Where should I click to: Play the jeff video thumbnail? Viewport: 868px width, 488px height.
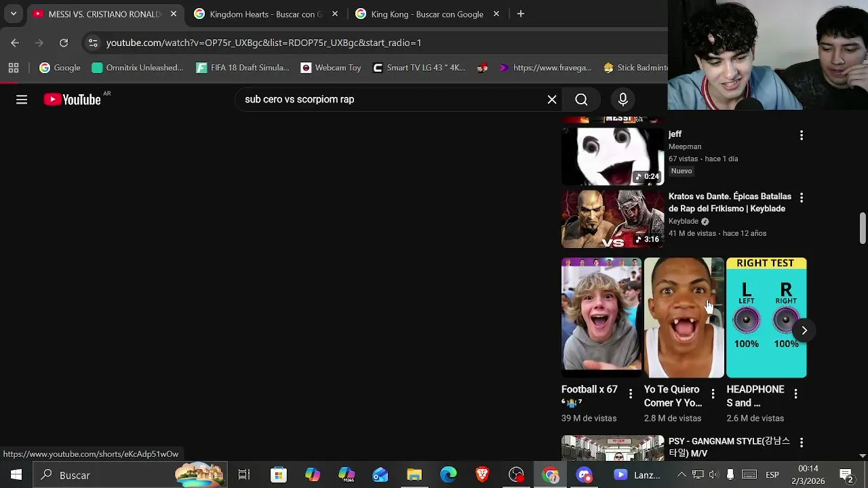point(613,157)
